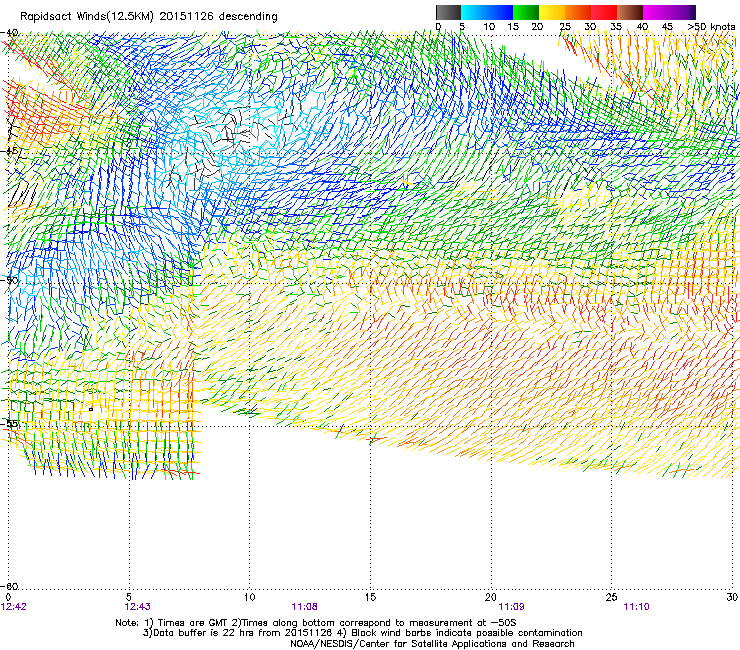Click the -45 latitude axis label

point(9,151)
